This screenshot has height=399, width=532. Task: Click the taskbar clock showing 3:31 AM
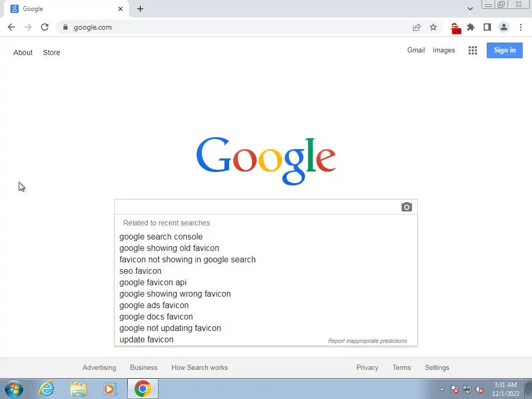(506, 389)
